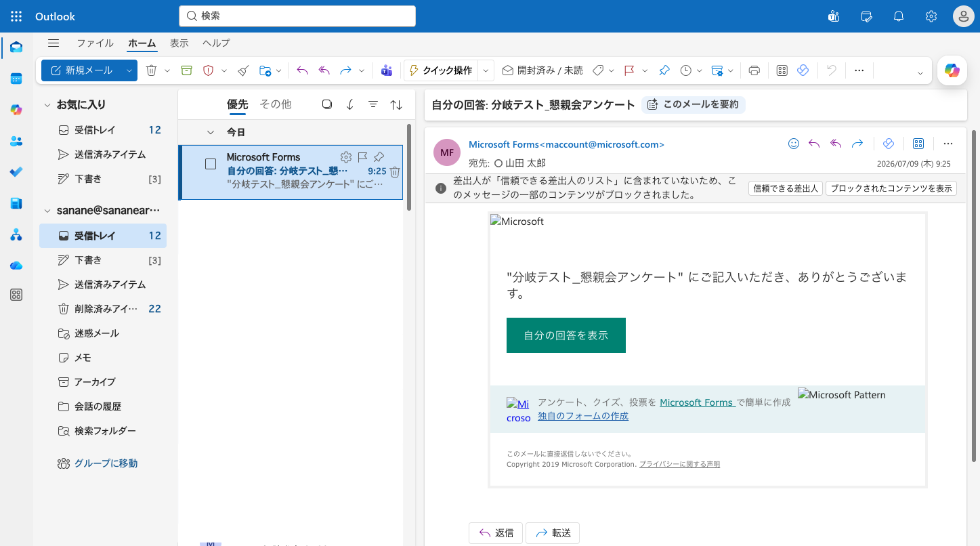Image resolution: width=980 pixels, height=546 pixels.
Task: Toggle the select all messages checkbox
Action: click(x=327, y=104)
